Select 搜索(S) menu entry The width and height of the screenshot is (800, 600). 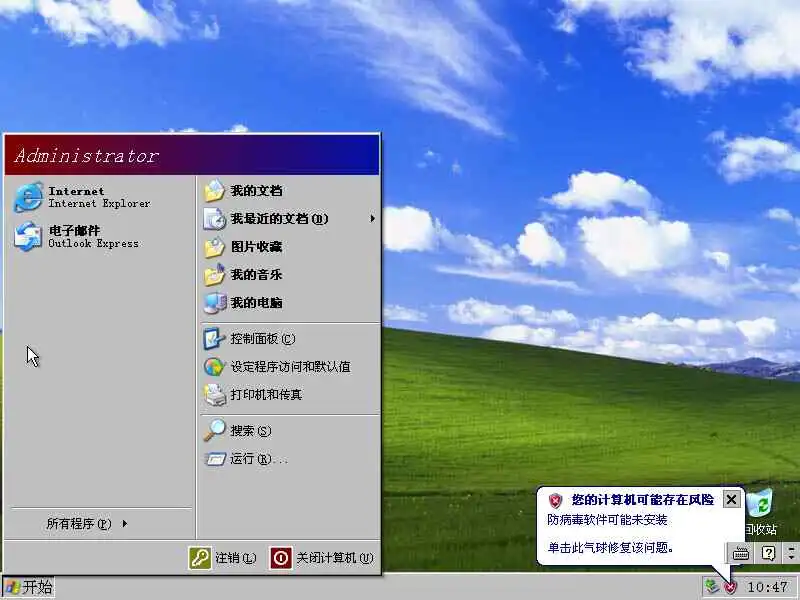pos(291,431)
